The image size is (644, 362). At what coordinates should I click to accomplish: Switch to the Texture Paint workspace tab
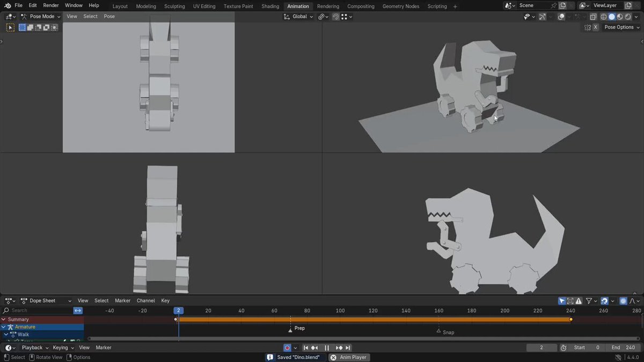point(238,6)
